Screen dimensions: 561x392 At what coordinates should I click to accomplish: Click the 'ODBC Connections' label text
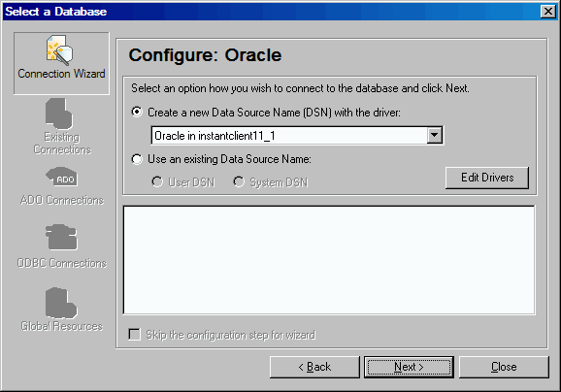click(61, 263)
